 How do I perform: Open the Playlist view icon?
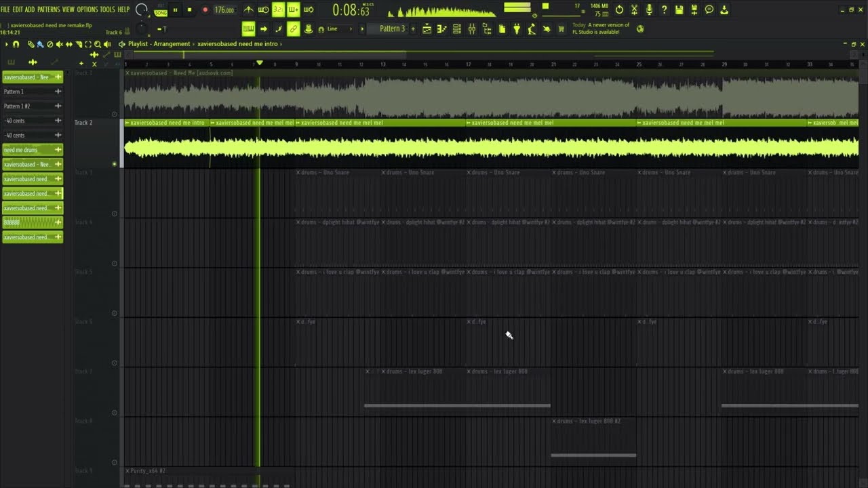pos(427,28)
